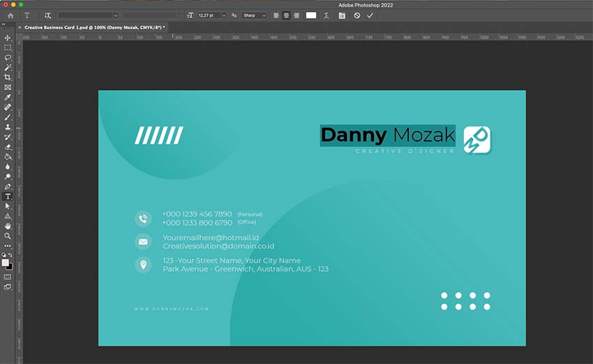Click the Park Avenue - Greenwich address line
The height and width of the screenshot is (364, 593).
[246, 269]
